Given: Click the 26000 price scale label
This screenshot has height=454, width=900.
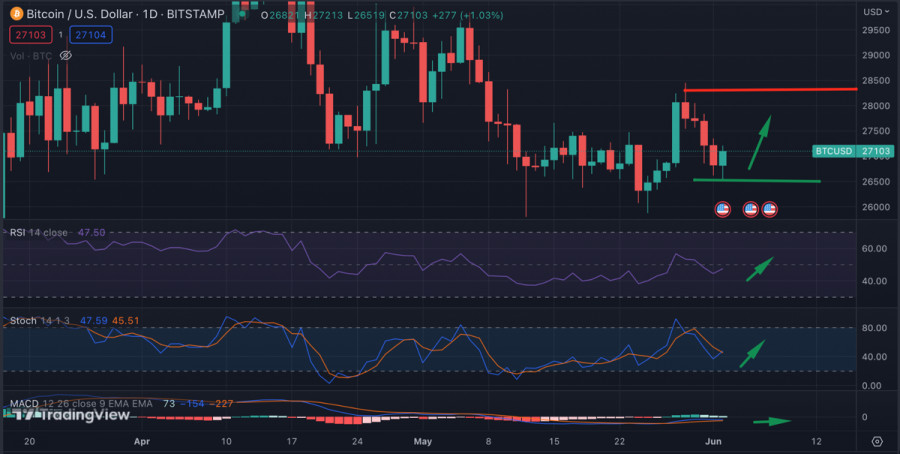Looking at the screenshot, I should click(x=876, y=207).
